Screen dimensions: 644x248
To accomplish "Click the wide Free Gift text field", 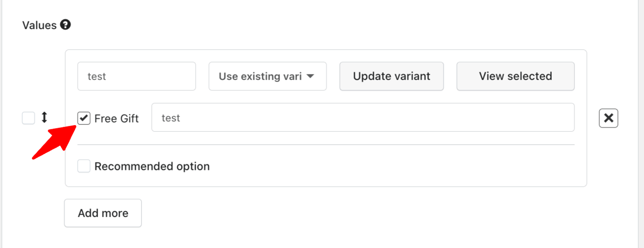I will tap(363, 118).
